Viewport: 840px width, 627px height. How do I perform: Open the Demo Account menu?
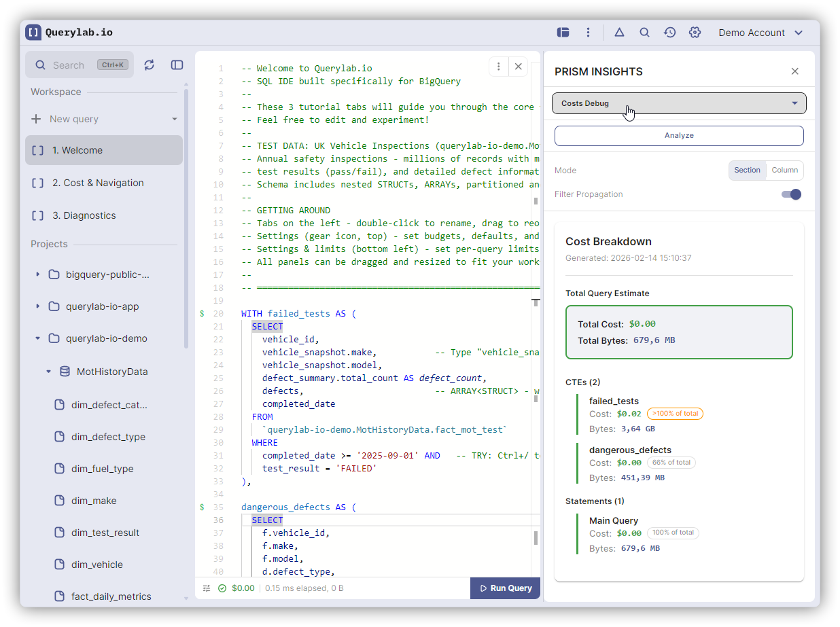[x=760, y=33]
